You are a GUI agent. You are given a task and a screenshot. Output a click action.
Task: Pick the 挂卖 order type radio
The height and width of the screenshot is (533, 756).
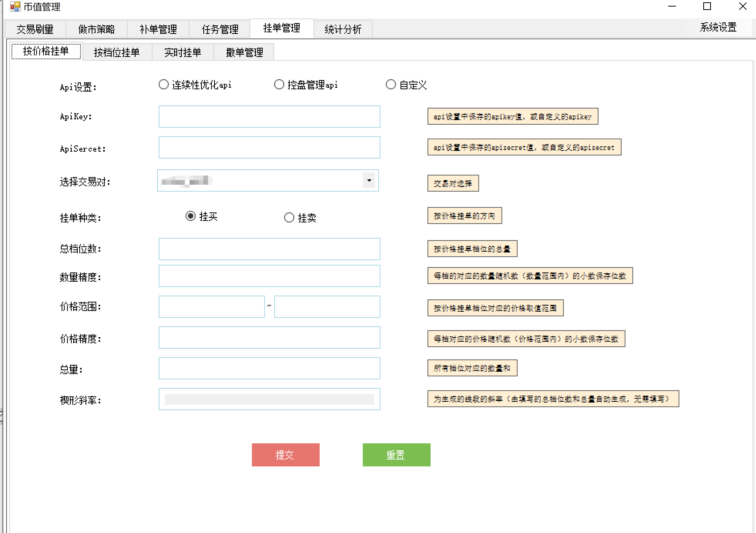(289, 218)
